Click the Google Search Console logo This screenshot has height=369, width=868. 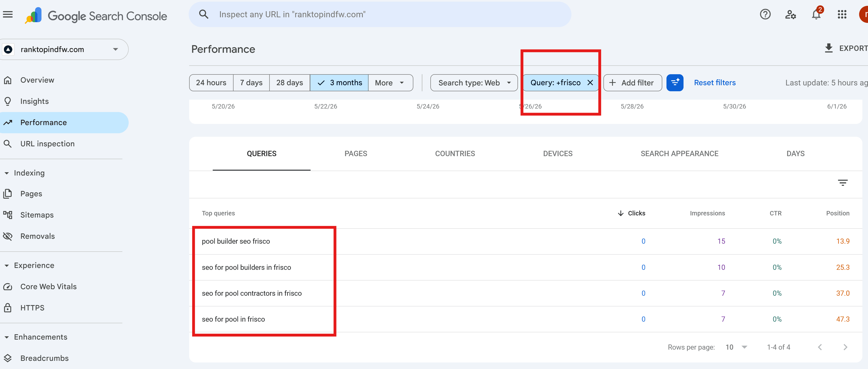(x=96, y=15)
